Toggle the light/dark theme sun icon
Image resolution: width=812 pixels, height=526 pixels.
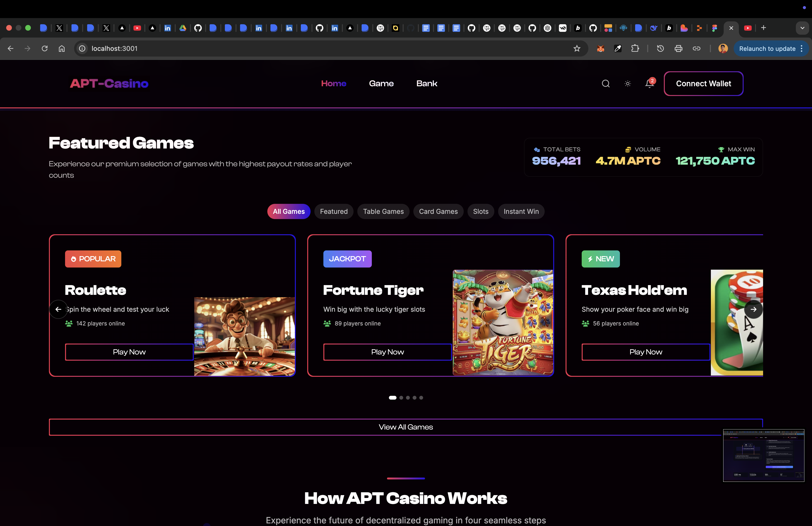click(x=628, y=84)
